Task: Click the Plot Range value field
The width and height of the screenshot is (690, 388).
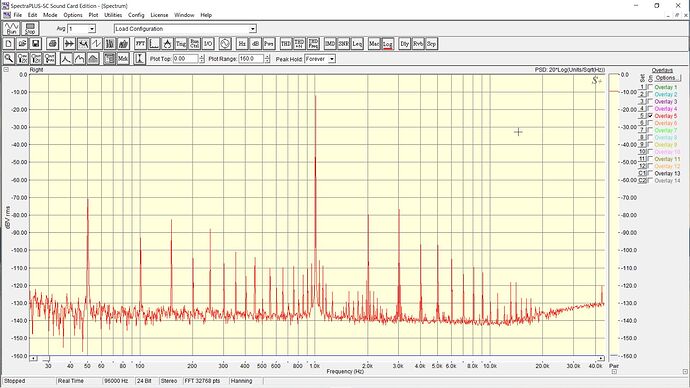Action: (x=251, y=59)
